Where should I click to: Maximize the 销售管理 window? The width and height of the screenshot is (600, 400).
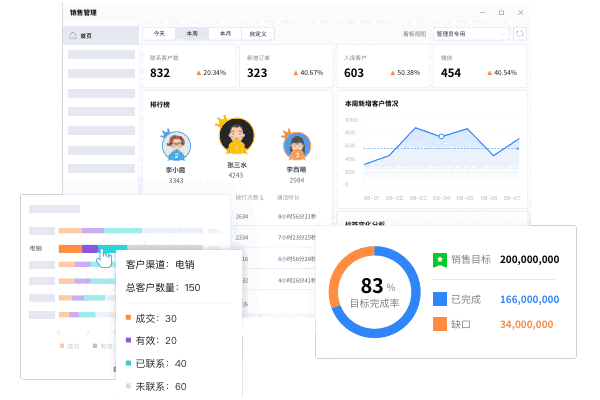coord(501,13)
